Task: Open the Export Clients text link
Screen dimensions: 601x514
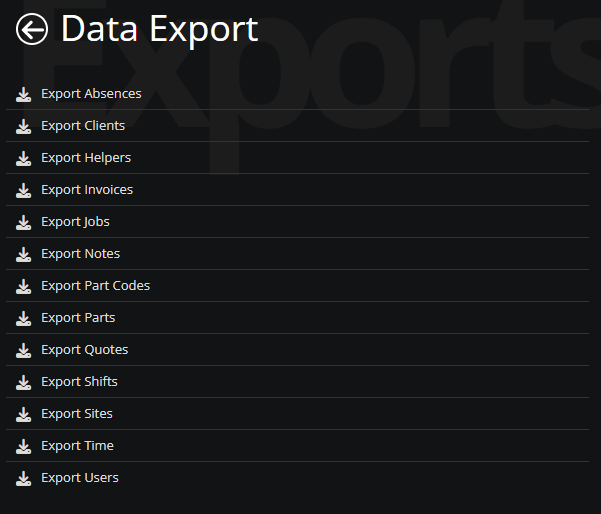Action: pos(83,126)
